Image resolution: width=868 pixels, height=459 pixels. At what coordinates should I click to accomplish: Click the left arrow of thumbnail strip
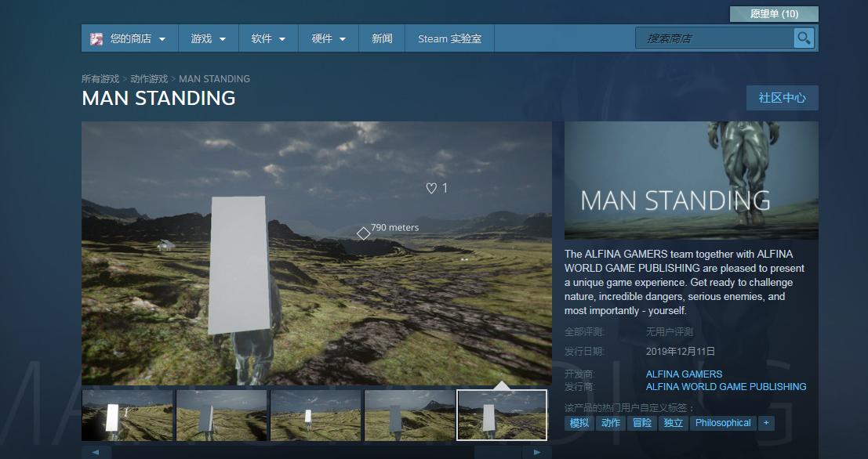[x=96, y=452]
